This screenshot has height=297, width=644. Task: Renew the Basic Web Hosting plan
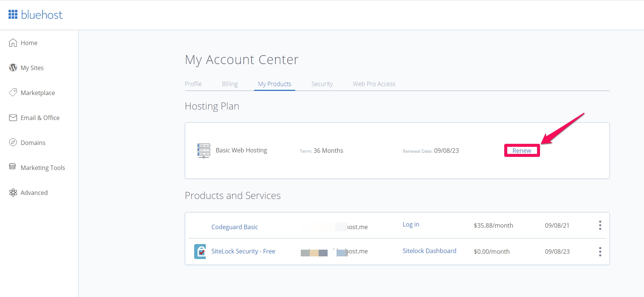[522, 151]
